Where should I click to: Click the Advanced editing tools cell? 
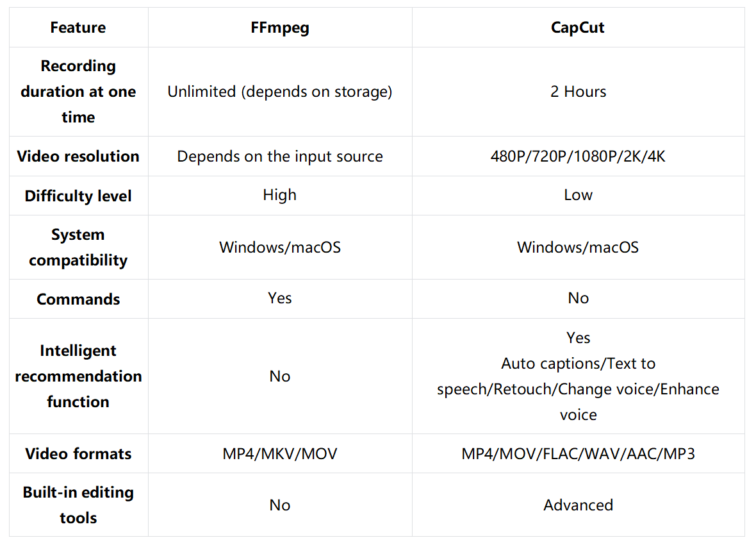coord(578,505)
